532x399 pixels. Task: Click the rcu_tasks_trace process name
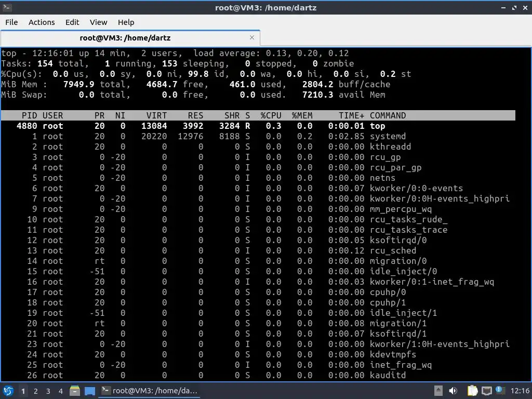click(x=408, y=230)
